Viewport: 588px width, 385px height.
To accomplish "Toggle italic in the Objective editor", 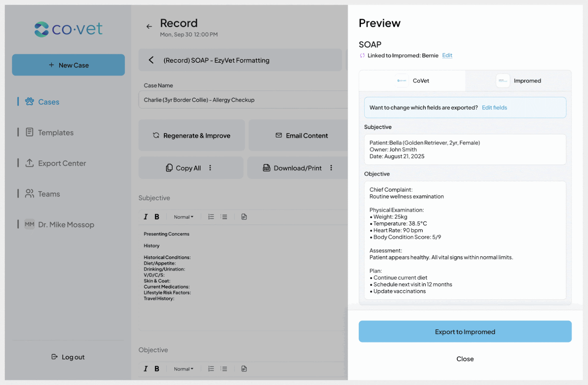I will click(x=146, y=369).
